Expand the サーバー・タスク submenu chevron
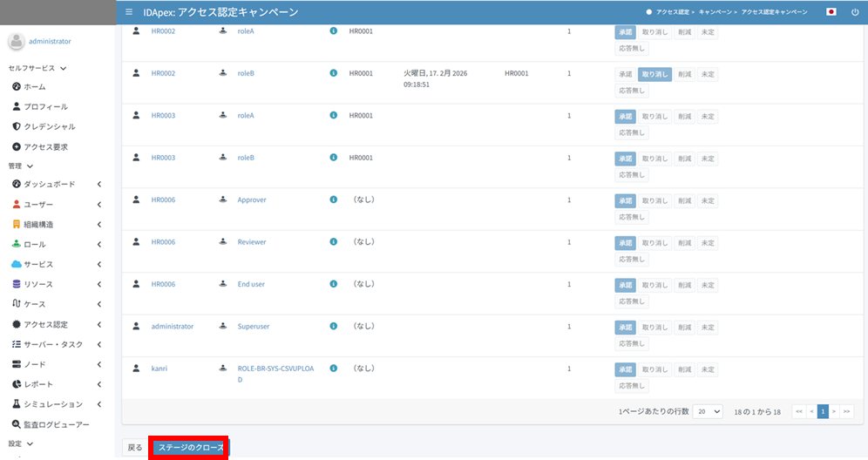868x460 pixels. [x=99, y=344]
